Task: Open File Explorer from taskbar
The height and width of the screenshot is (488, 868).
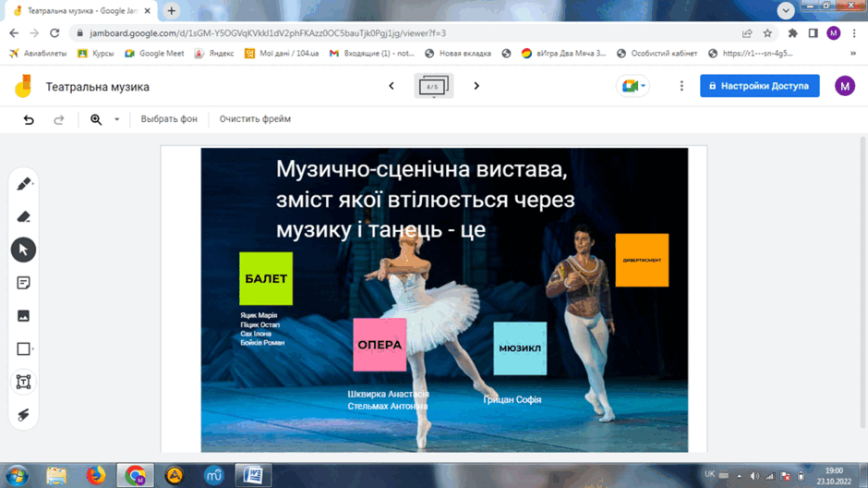Action: coord(56,476)
